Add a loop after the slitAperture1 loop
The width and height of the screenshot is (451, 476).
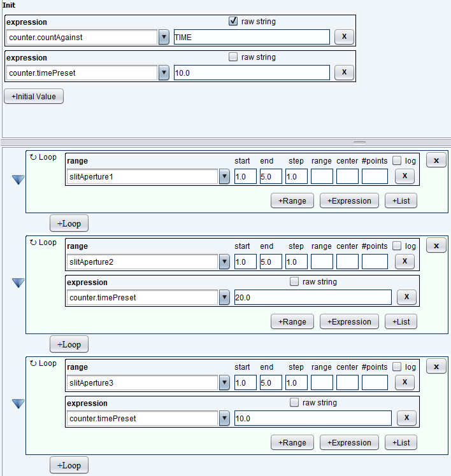tap(69, 223)
